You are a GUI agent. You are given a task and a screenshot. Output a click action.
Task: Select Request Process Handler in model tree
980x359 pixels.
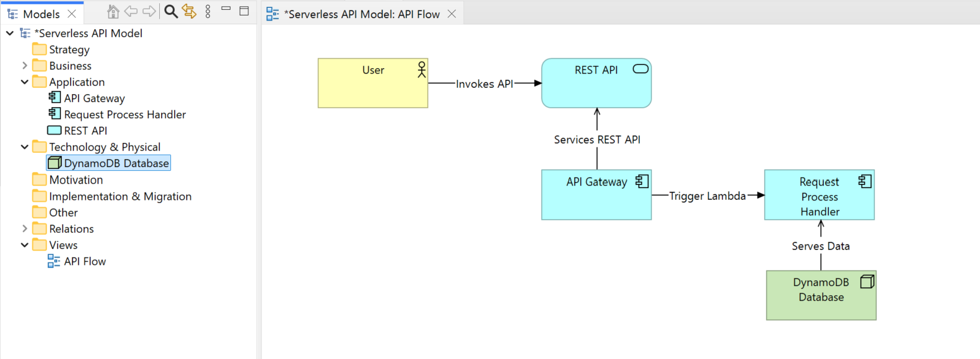point(125,115)
